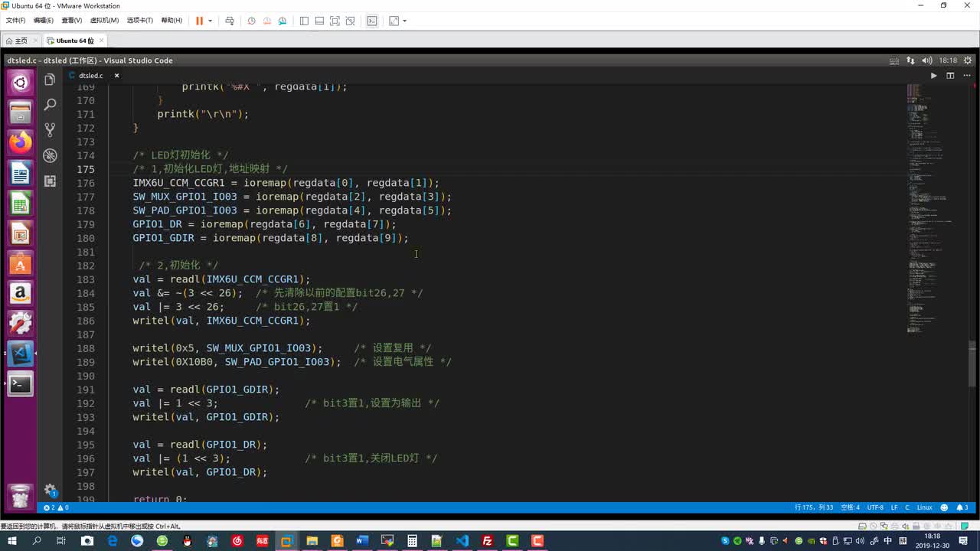Open VMware console view

(x=372, y=21)
